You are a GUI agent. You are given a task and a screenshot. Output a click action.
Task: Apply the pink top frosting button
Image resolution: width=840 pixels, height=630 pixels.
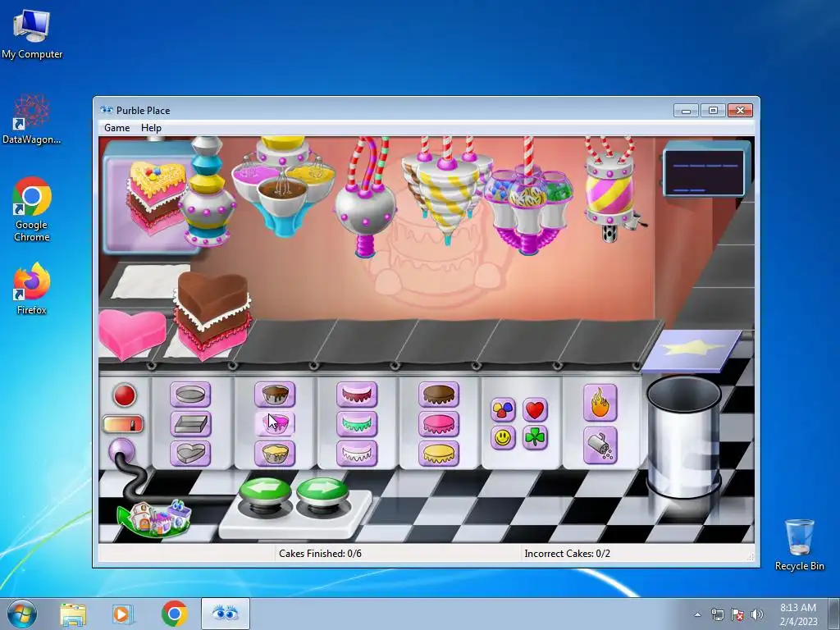pyautogui.click(x=439, y=424)
